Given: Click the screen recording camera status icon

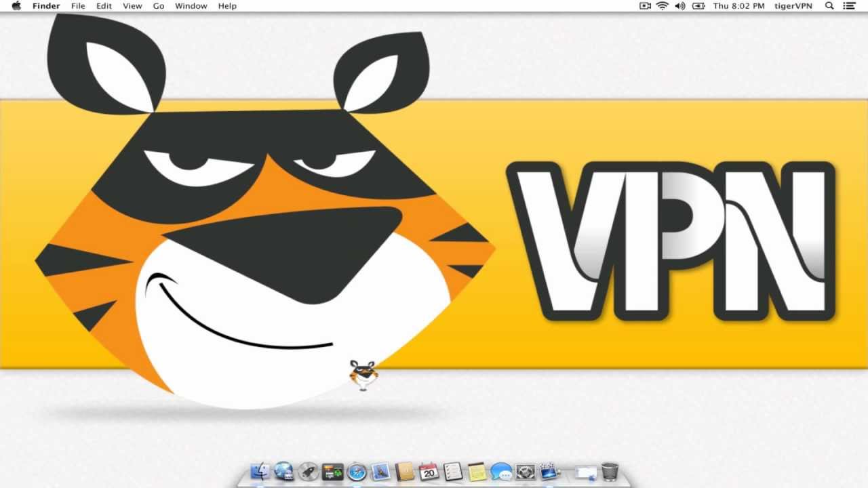Looking at the screenshot, I should [x=645, y=6].
